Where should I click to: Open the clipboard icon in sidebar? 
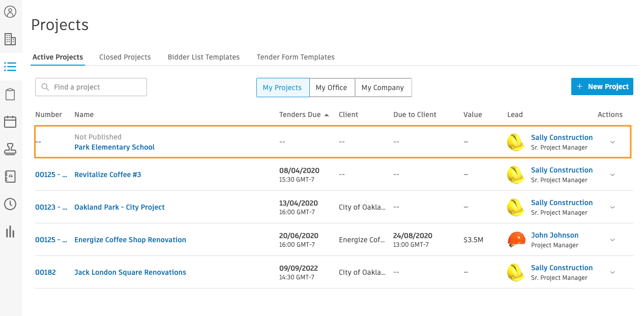(10, 94)
